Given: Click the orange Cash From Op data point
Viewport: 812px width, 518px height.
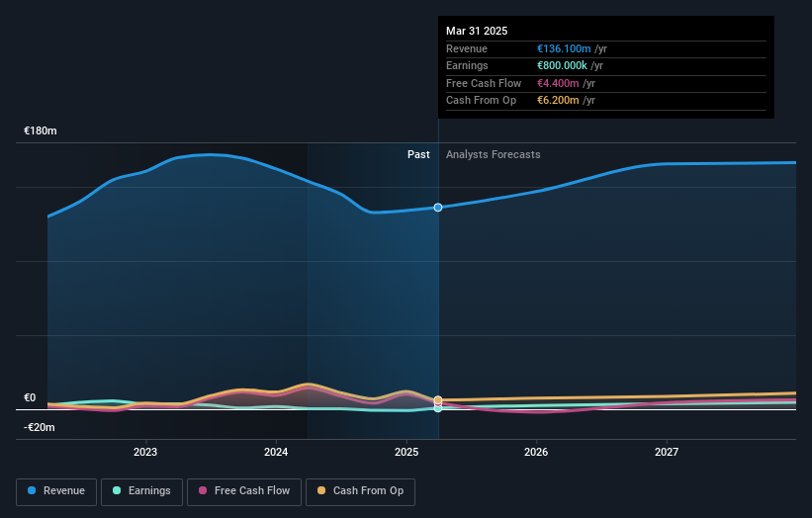Looking at the screenshot, I should (x=438, y=400).
